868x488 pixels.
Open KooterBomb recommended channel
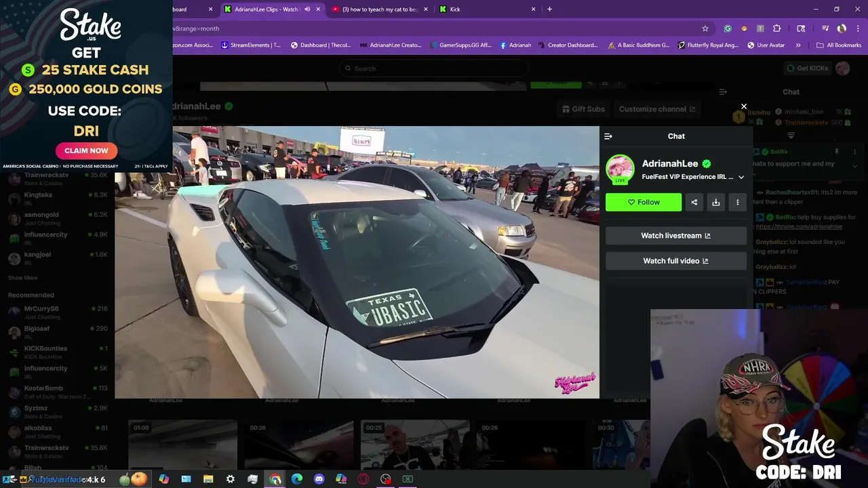[x=57, y=392]
